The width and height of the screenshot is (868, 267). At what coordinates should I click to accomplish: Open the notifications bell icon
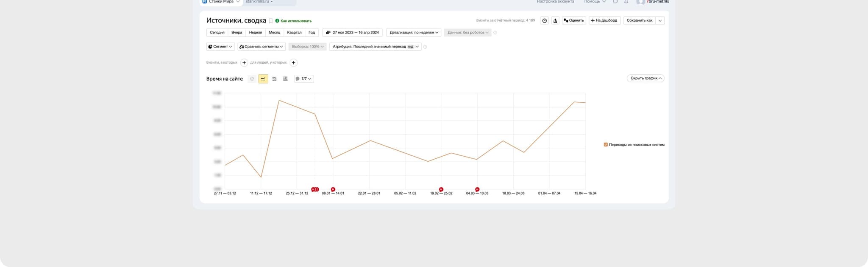(626, 2)
